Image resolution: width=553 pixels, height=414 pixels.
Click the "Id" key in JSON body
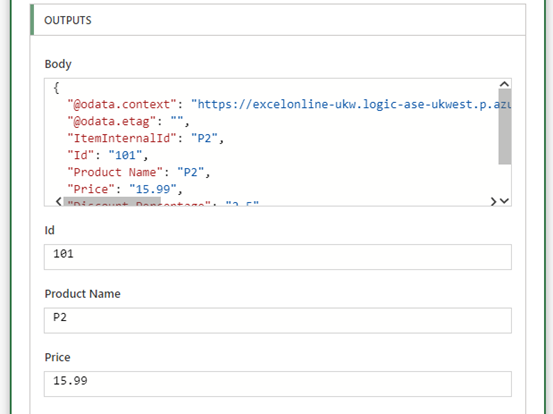81,155
